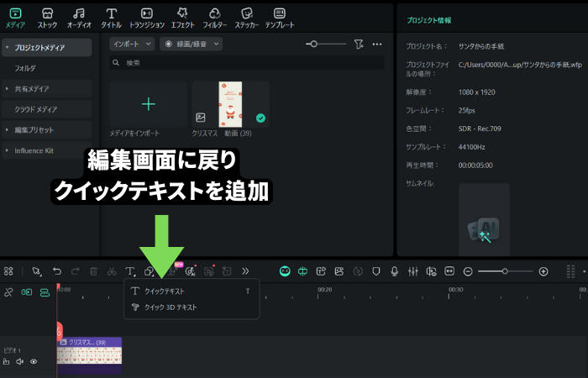Switch to the Stock (ストック) tab
This screenshot has height=378, width=588.
click(47, 18)
